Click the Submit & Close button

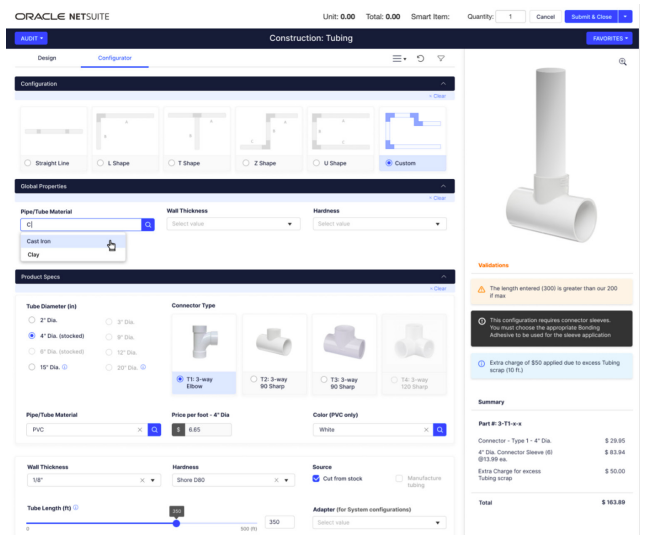(590, 16)
